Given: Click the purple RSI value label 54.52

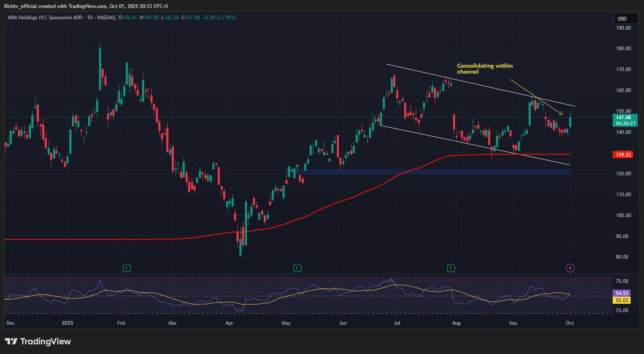Looking at the screenshot, I should click(x=622, y=293).
